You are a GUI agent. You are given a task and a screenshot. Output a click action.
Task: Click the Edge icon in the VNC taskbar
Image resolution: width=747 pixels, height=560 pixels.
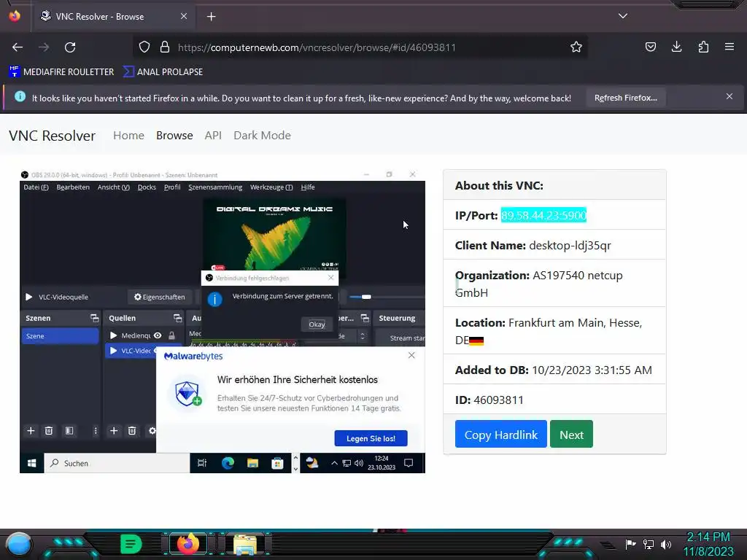point(228,463)
